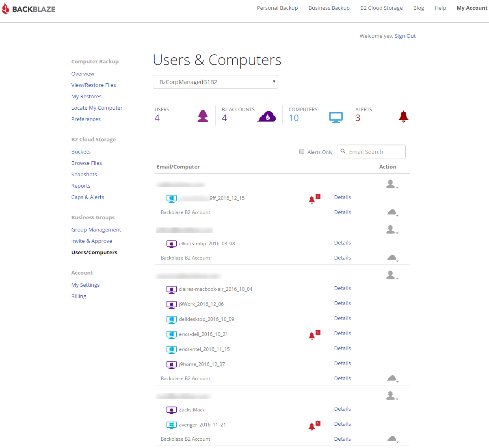Click computer name erics-intel_2016_11_15
489x448 pixels.
tap(204, 349)
